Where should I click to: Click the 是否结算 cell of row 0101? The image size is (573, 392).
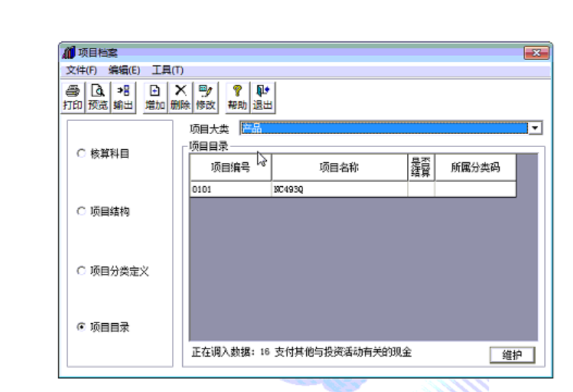click(421, 189)
